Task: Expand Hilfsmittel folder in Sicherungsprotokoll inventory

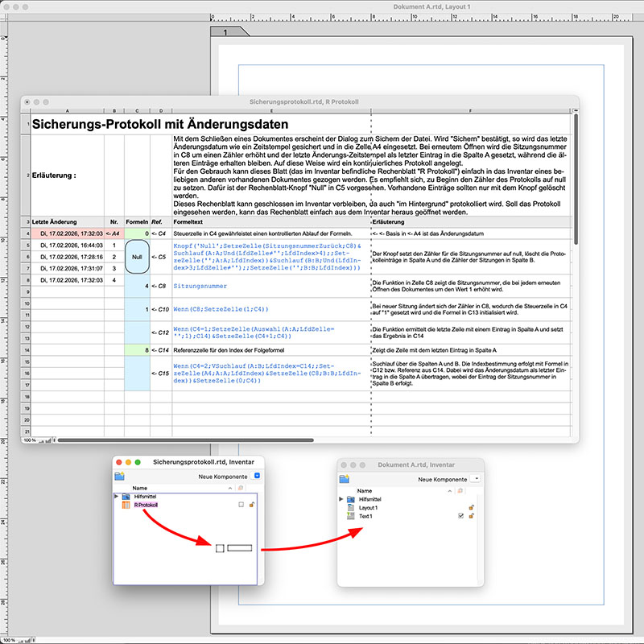Action: pyautogui.click(x=117, y=497)
